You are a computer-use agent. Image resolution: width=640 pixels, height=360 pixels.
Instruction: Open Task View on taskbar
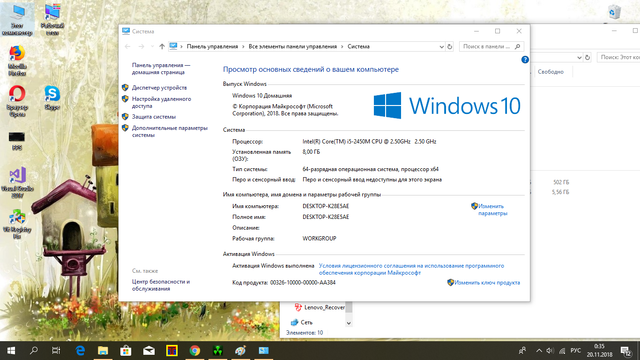pyautogui.click(x=56, y=351)
